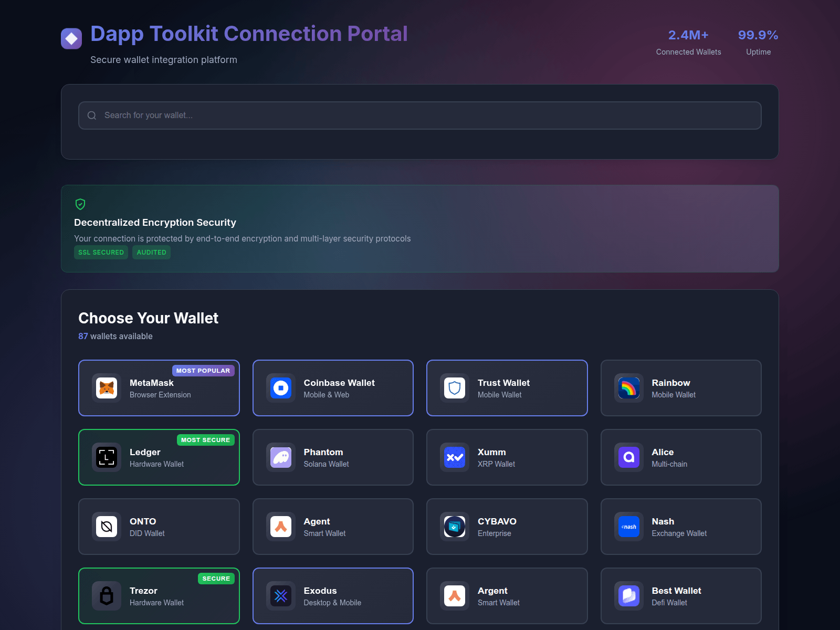Screen dimensions: 840x630
Task: Click the SECURE badge on Trezor
Action: pos(216,579)
